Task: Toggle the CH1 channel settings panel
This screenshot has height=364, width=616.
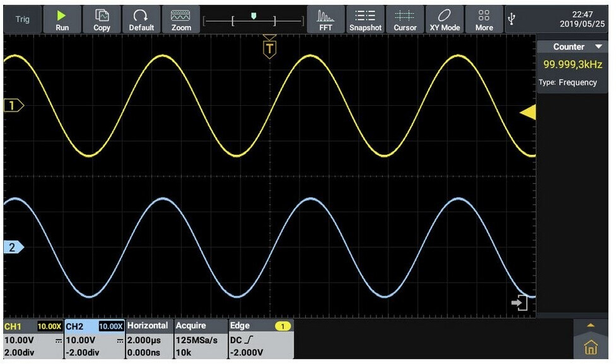Action: [33, 339]
